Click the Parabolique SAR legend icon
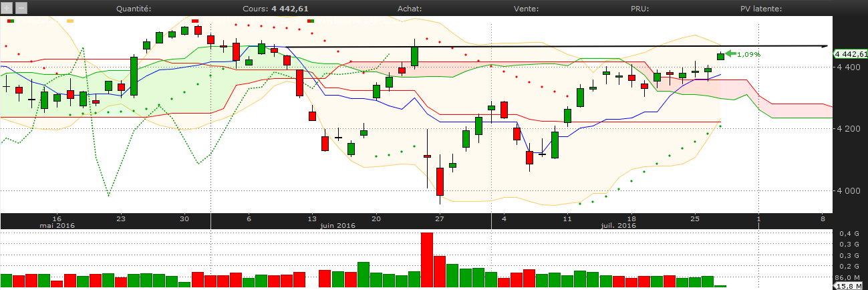Image resolution: width=868 pixels, height=290 pixels. tap(311, 21)
